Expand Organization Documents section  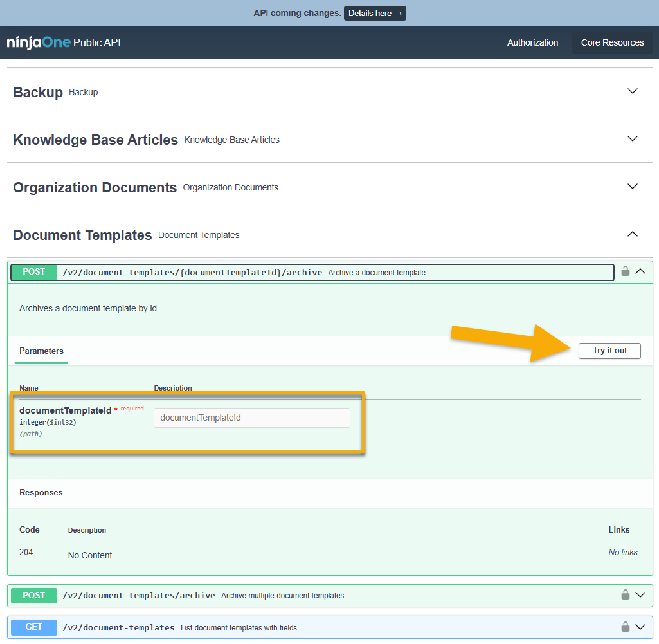[x=633, y=187]
